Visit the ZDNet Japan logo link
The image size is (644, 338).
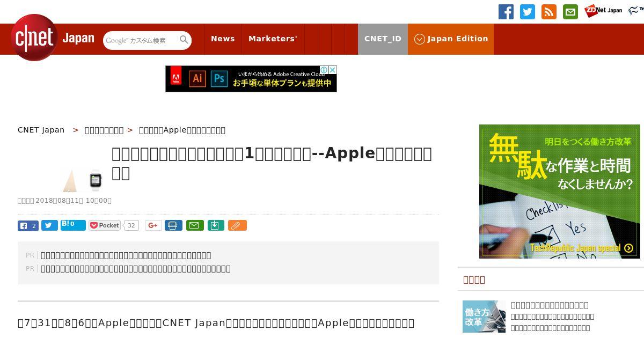(603, 10)
